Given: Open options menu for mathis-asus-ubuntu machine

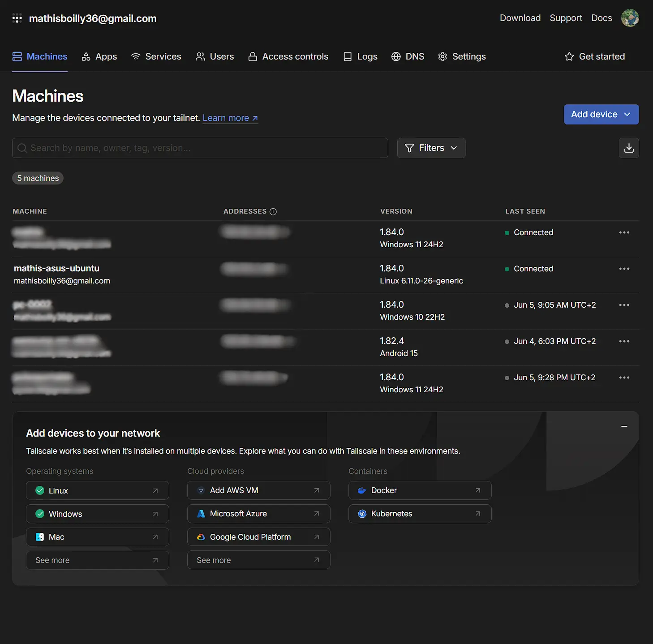Looking at the screenshot, I should [x=624, y=269].
